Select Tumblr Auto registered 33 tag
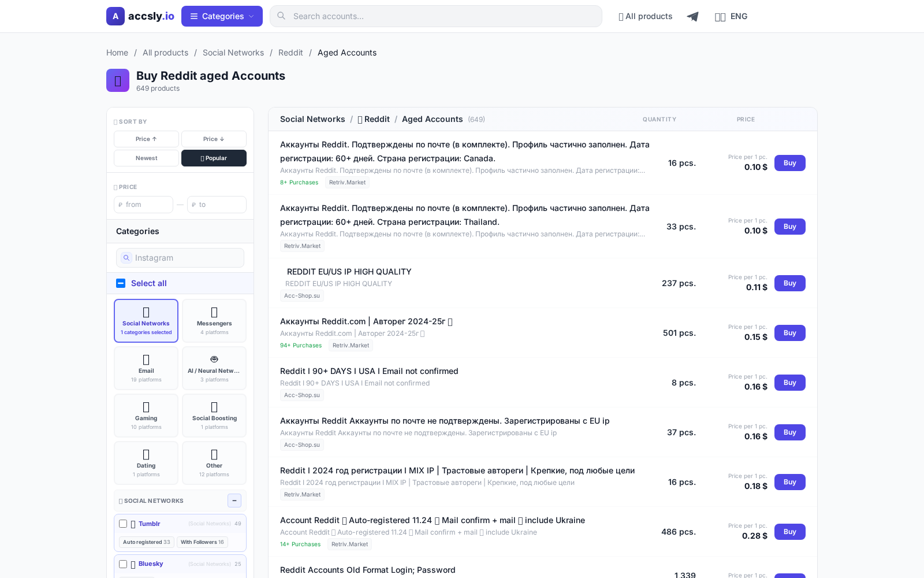924x578 pixels. point(146,542)
